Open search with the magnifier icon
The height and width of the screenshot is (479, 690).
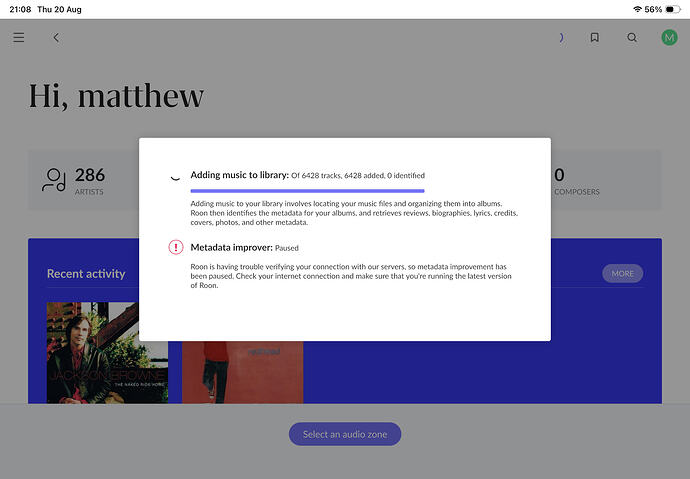coord(632,37)
